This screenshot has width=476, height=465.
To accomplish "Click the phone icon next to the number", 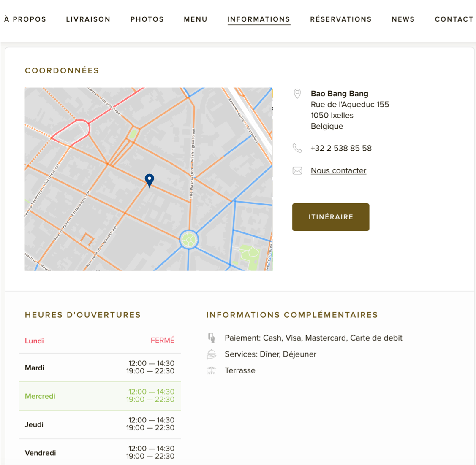I will coord(297,148).
